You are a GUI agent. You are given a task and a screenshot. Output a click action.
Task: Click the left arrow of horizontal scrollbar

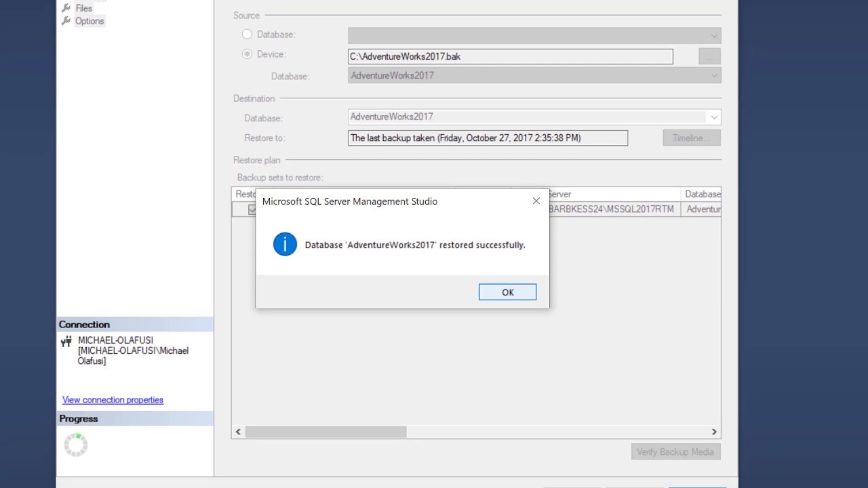coord(238,432)
